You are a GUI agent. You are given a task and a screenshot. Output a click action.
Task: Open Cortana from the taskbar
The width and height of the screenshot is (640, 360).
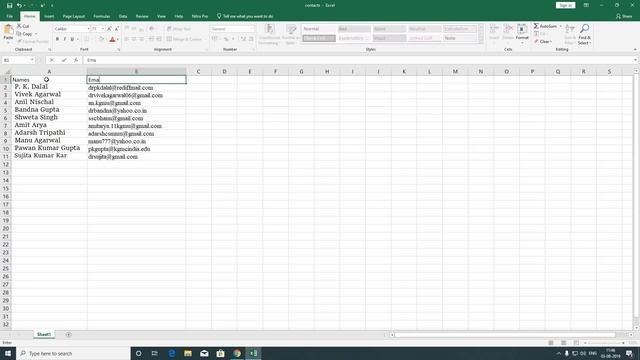[138, 353]
